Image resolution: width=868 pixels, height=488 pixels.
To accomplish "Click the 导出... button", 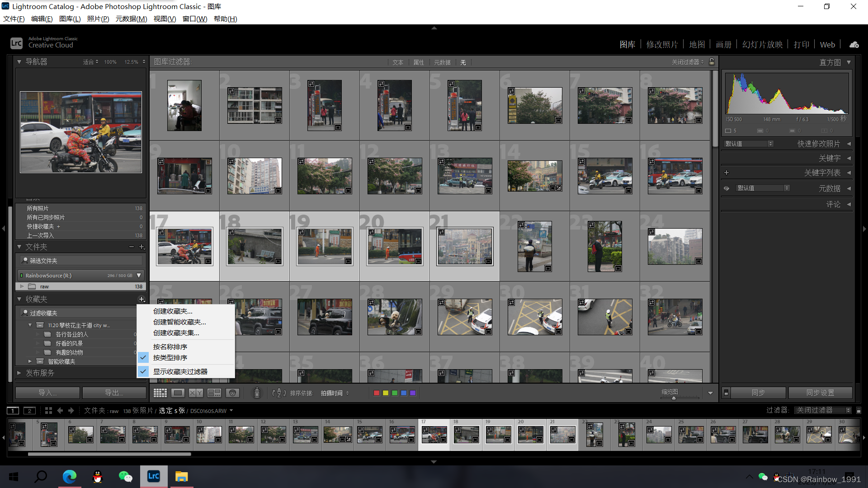I will (x=114, y=393).
